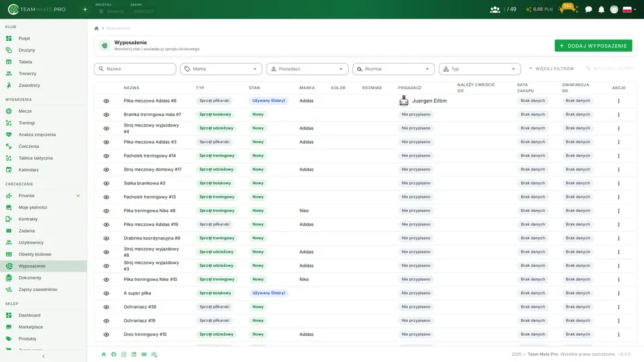View details eye icon for Piłka meczowa Adidas #8
Viewport: 644px width, 362px height.
(107, 101)
